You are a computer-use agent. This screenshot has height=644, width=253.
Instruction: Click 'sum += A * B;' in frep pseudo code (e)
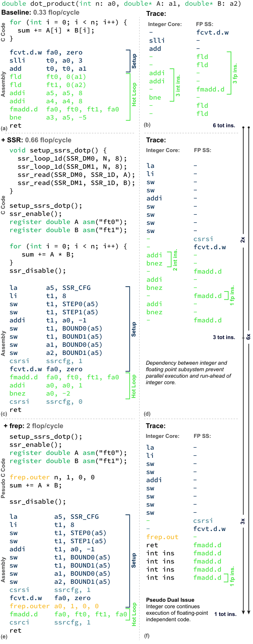pos(36,485)
